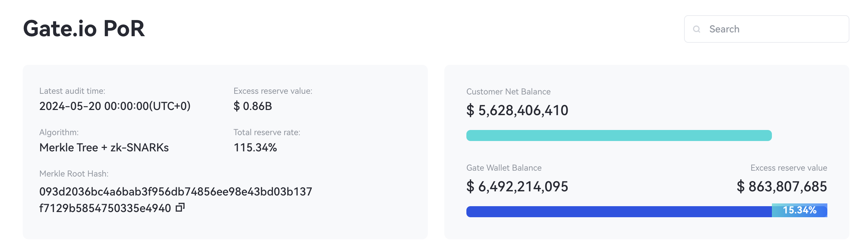Click the Gate.io PoR page title
868x251 pixels.
coord(84,28)
